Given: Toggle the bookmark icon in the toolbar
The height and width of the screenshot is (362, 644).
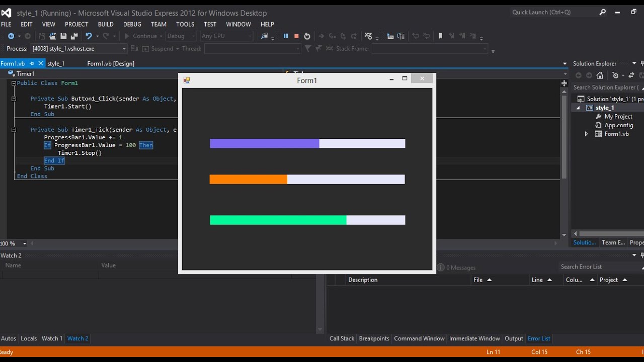Looking at the screenshot, I should point(441,36).
